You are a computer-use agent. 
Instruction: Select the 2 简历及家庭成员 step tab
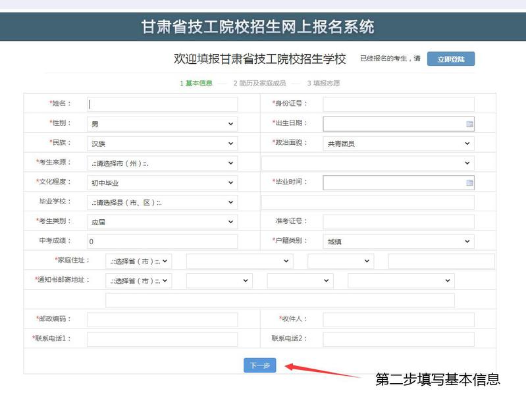click(259, 83)
